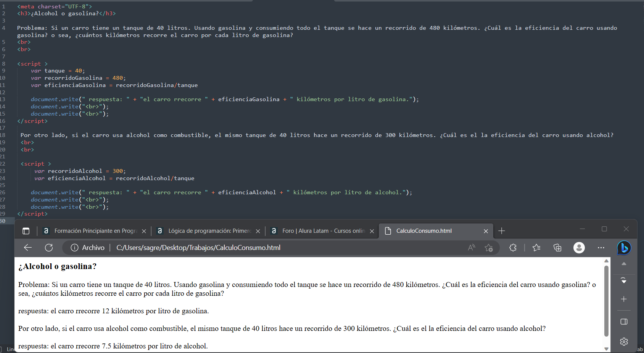Click the scrollbar up arrow
The height and width of the screenshot is (353, 644).
click(x=606, y=261)
